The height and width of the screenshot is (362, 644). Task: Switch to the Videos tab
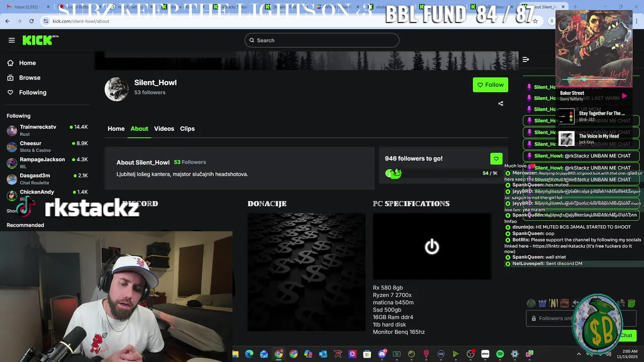(x=164, y=129)
